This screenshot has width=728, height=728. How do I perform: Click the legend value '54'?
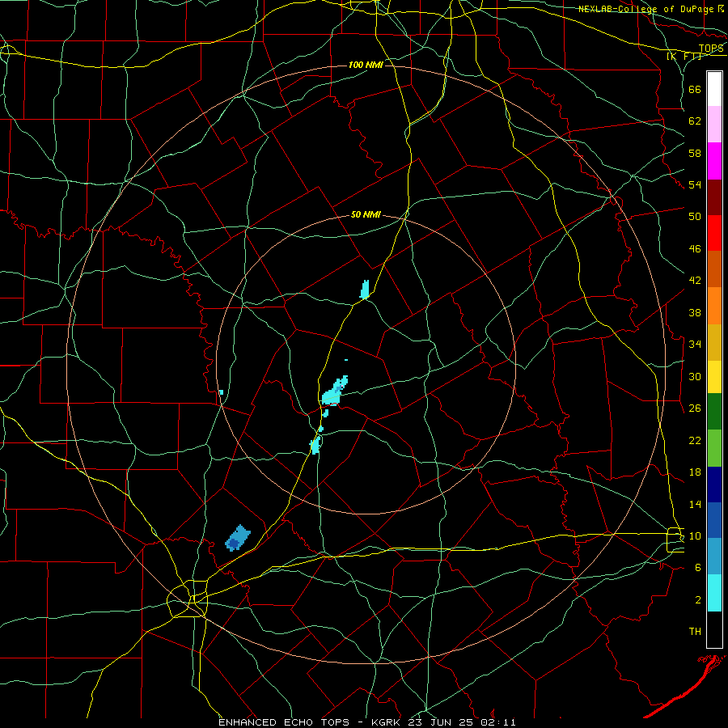(695, 184)
